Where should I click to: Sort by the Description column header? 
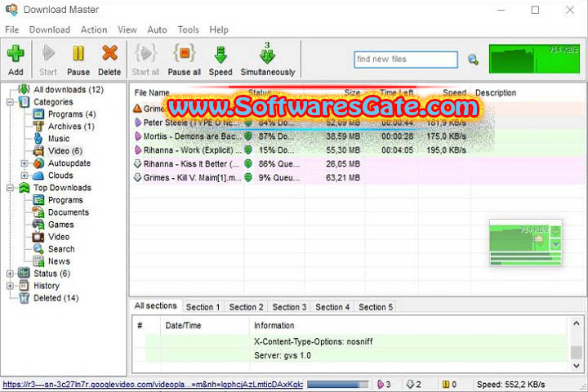(496, 92)
